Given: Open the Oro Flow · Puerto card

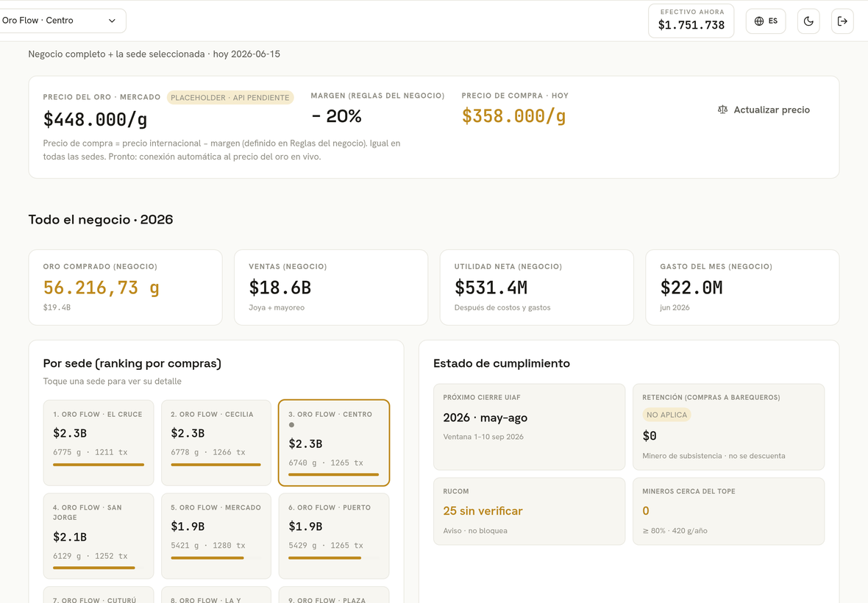Looking at the screenshot, I should (x=334, y=535).
